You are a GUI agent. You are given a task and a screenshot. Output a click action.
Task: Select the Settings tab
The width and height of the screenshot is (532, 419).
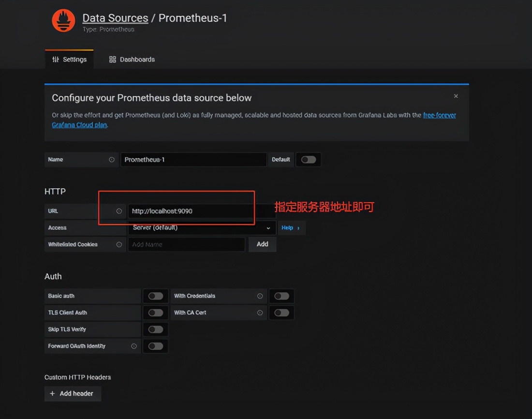tap(69, 59)
